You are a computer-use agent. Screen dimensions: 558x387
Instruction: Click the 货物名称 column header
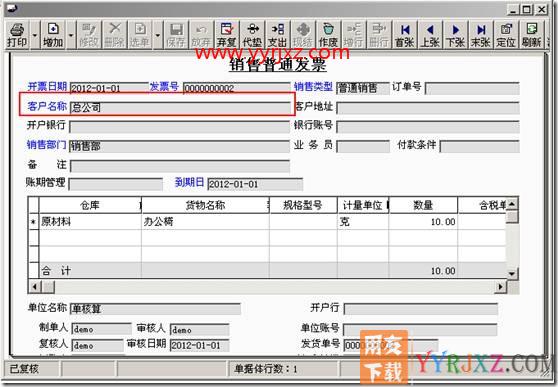[205, 205]
